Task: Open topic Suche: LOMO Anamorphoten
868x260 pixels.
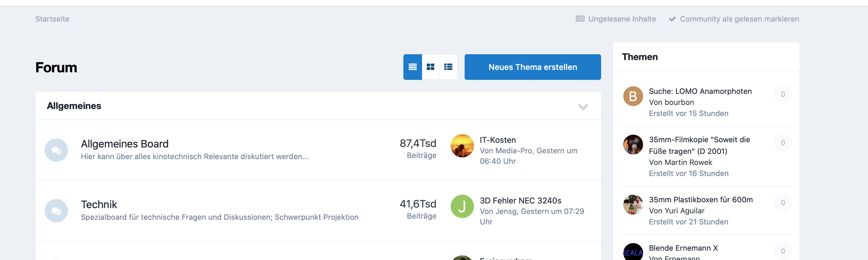Action: point(700,91)
